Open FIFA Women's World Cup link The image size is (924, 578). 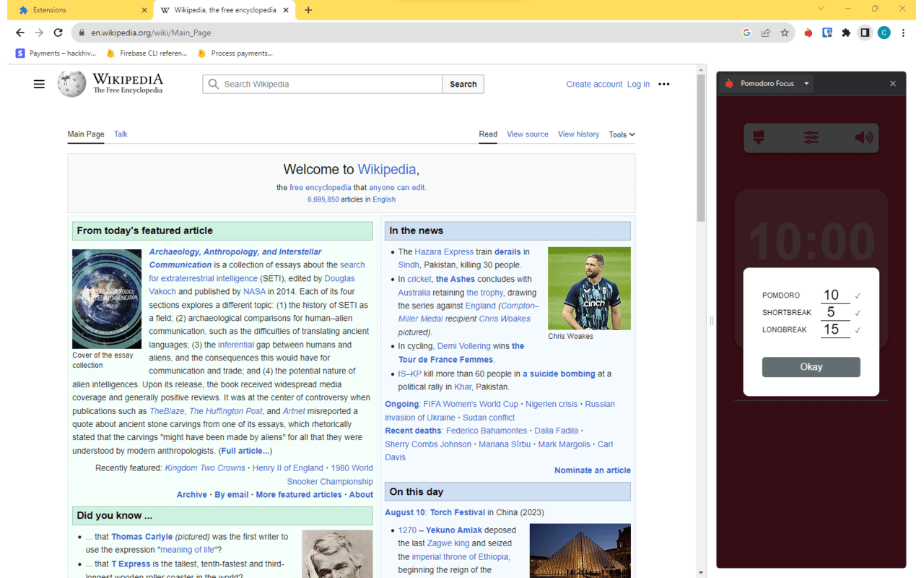471,404
